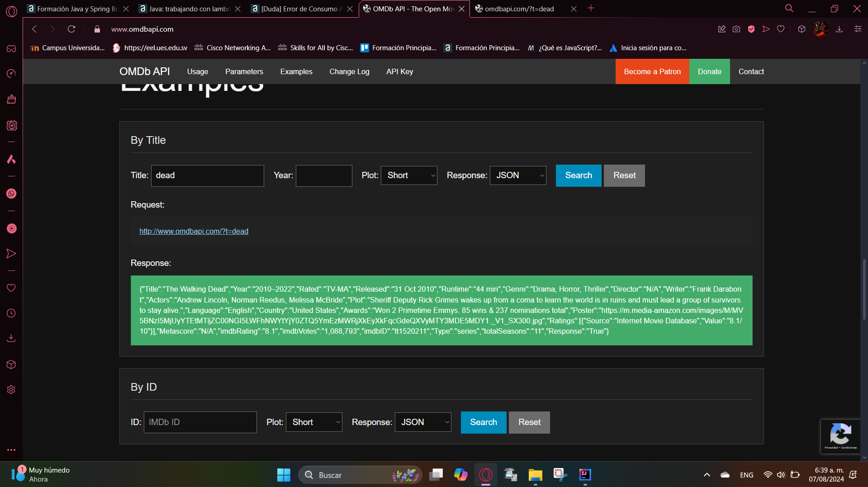The image size is (868, 487).
Task: Open Examples in OMDb nav bar
Action: [x=296, y=71]
